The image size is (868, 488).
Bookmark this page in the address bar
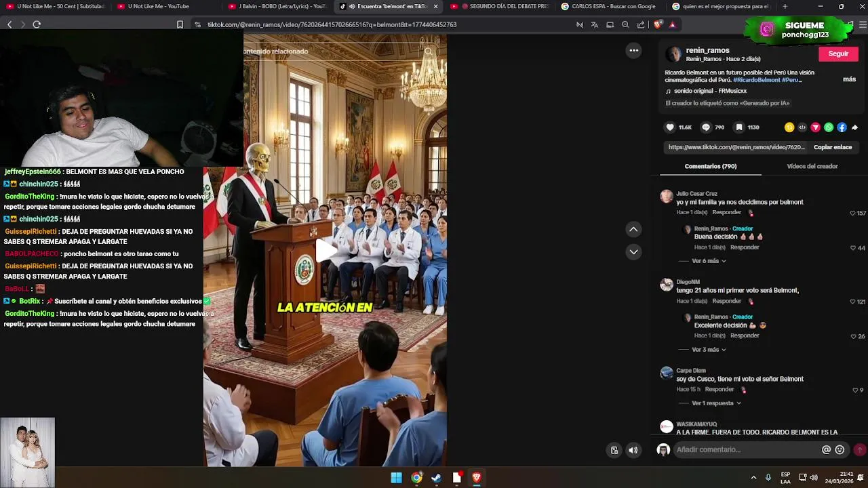click(180, 24)
